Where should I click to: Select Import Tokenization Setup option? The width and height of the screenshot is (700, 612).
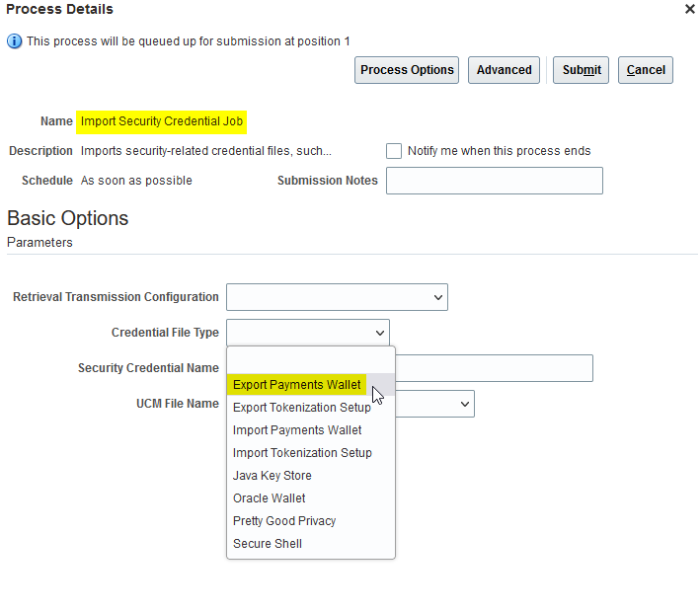coord(311,453)
